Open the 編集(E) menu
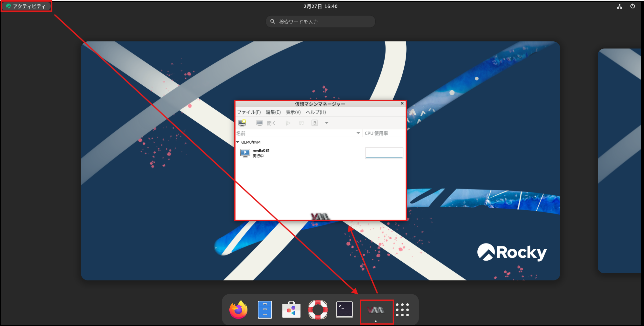Image resolution: width=644 pixels, height=326 pixels. click(273, 112)
